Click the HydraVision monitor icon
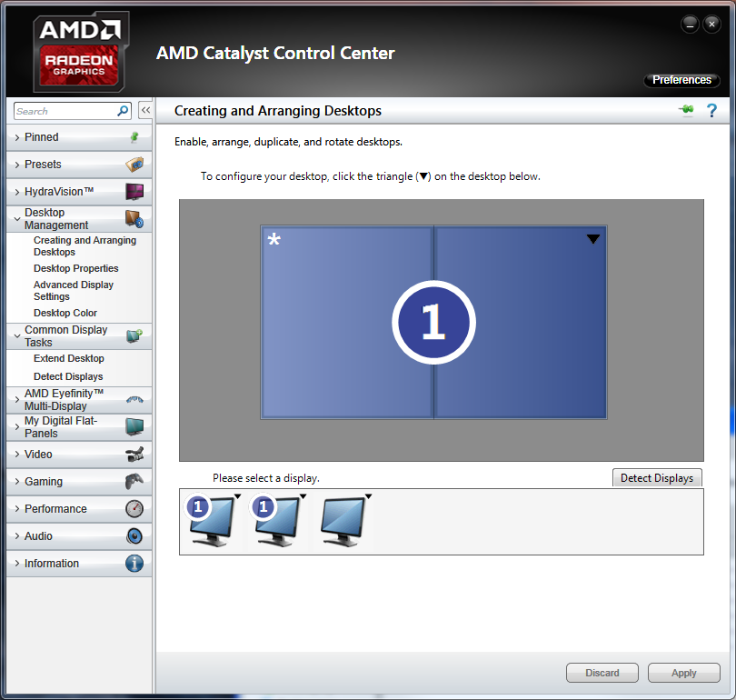The height and width of the screenshot is (700, 736). (134, 192)
